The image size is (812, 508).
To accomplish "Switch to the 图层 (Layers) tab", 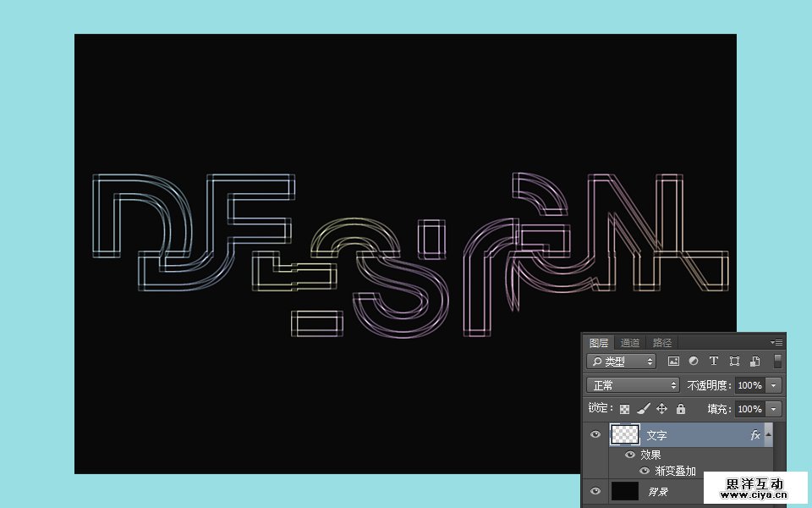I will [599, 343].
